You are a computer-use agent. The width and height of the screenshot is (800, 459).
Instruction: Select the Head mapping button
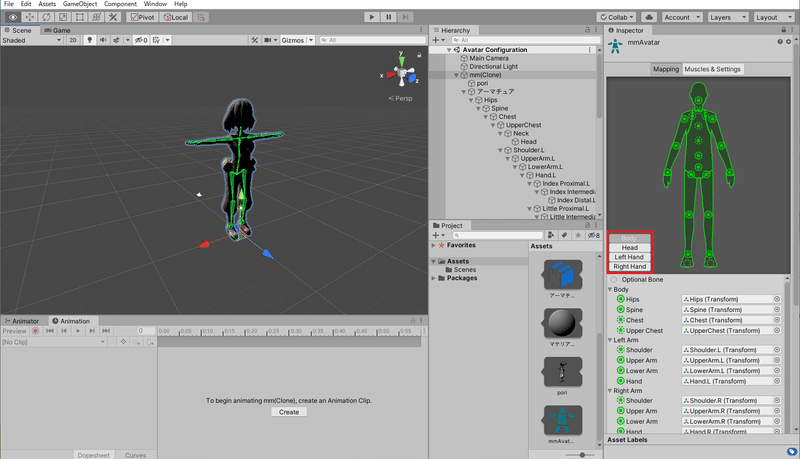tap(629, 247)
